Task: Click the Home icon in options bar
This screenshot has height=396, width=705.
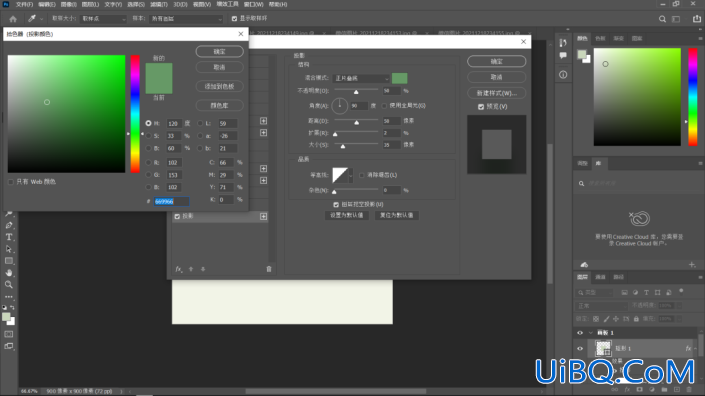Action: (x=13, y=19)
